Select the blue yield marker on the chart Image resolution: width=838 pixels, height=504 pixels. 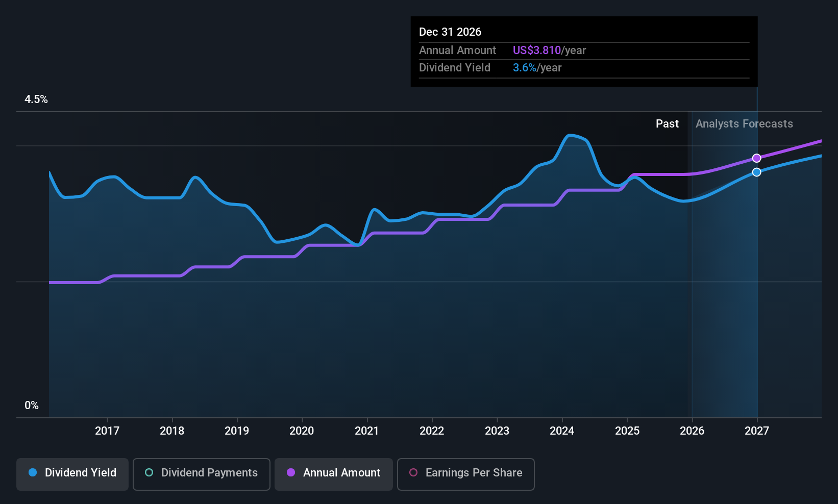757,172
